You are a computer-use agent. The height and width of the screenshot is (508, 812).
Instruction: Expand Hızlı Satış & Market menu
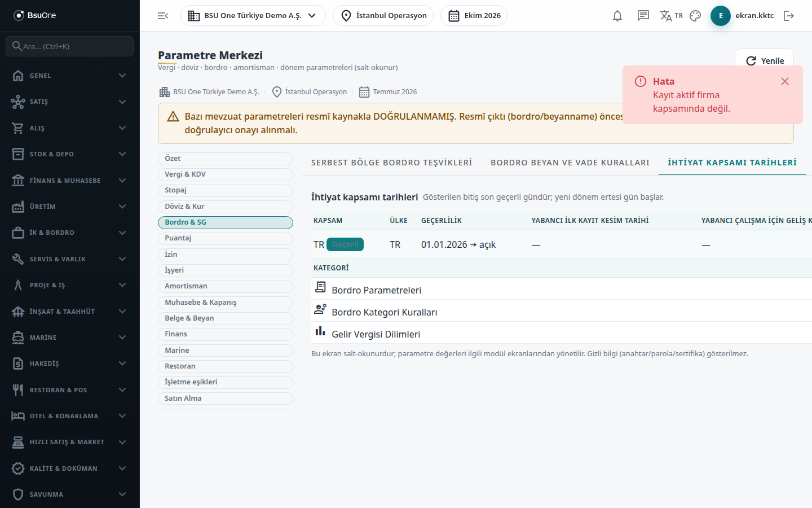point(70,442)
